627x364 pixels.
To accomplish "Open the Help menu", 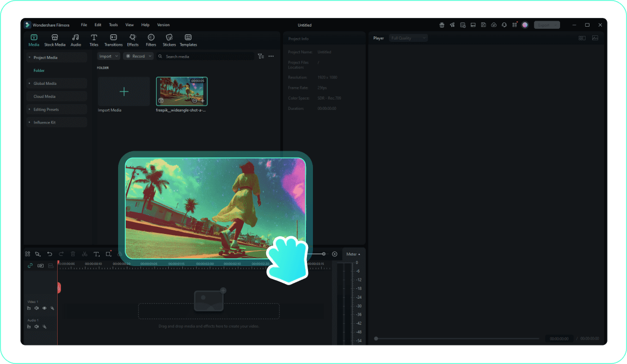I will coord(145,25).
